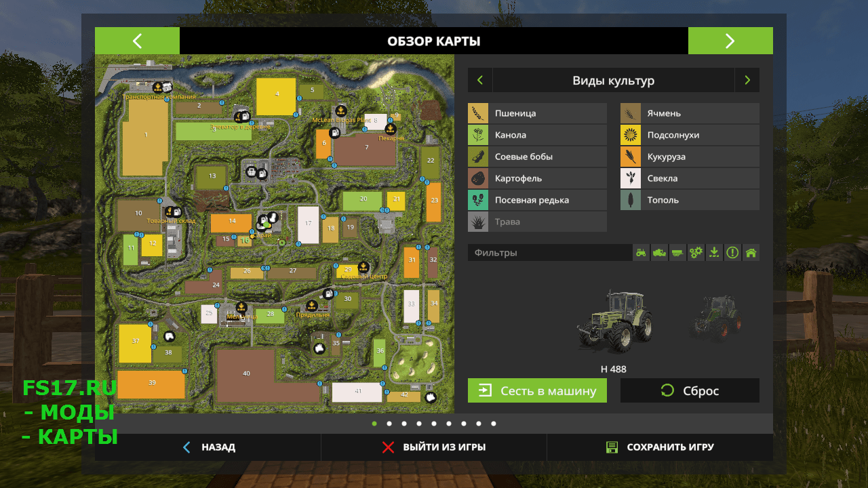Screen dimensions: 868x488
Task: Click the Картофель crop icon
Action: (478, 178)
